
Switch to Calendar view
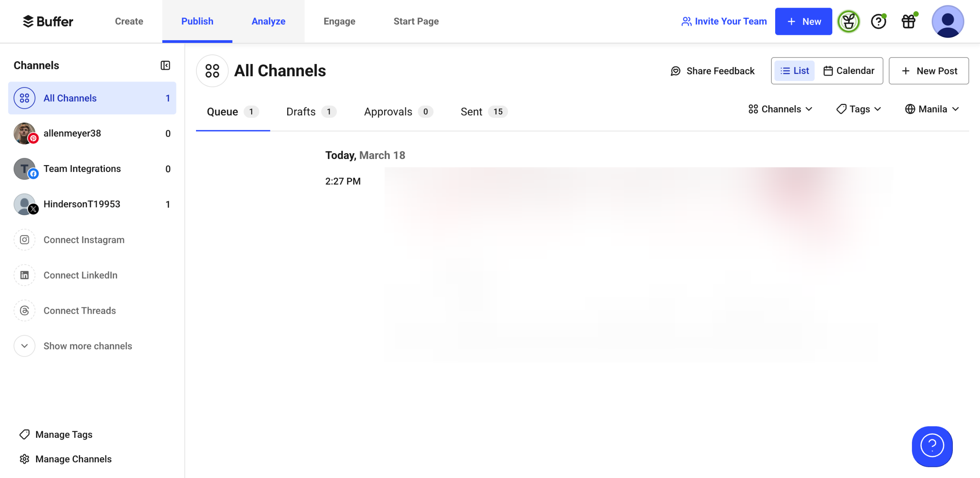point(849,71)
